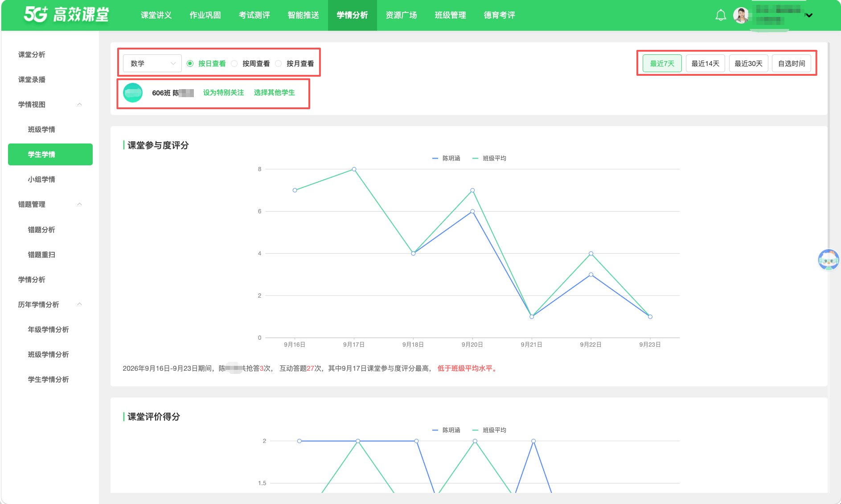Switch to 资源广场 top menu

pyautogui.click(x=401, y=15)
